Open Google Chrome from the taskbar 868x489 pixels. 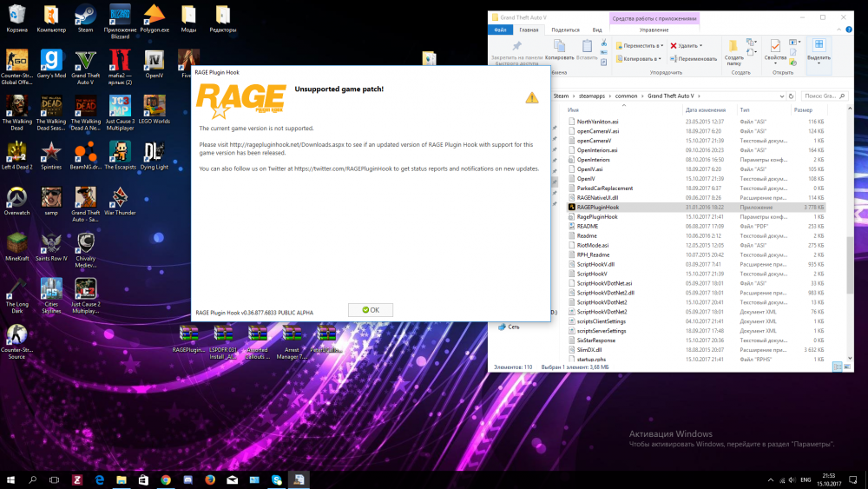point(165,479)
